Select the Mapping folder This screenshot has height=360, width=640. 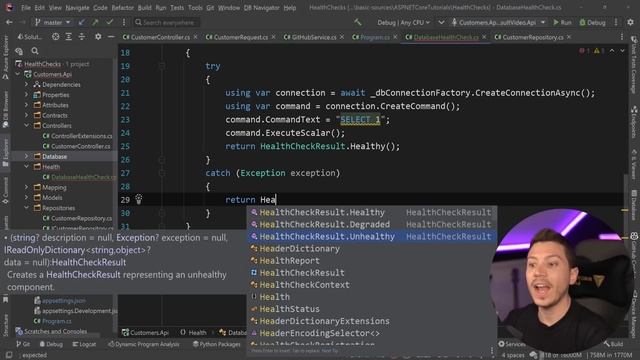[x=50, y=187]
